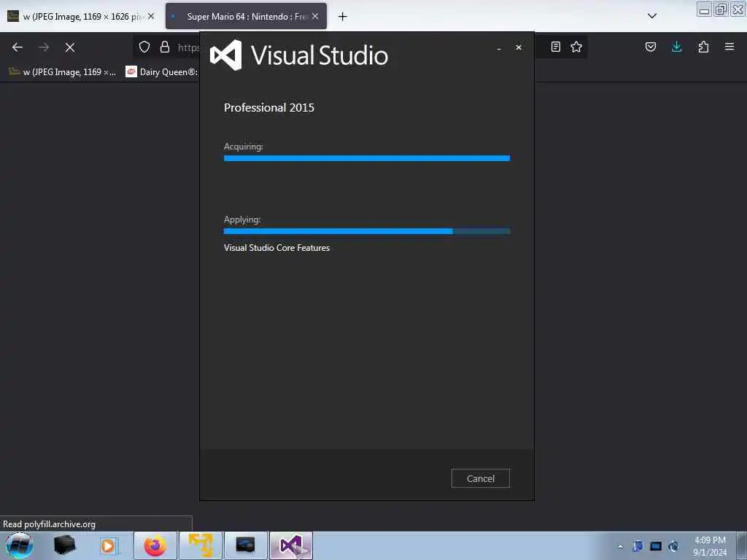747x560 pixels.
Task: Click the Applying progress bar
Action: click(x=367, y=231)
